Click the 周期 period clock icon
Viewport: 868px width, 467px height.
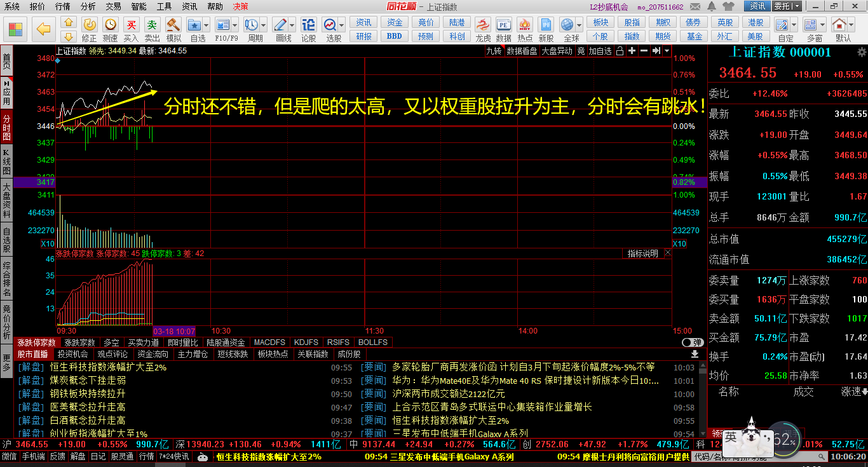[x=251, y=25]
